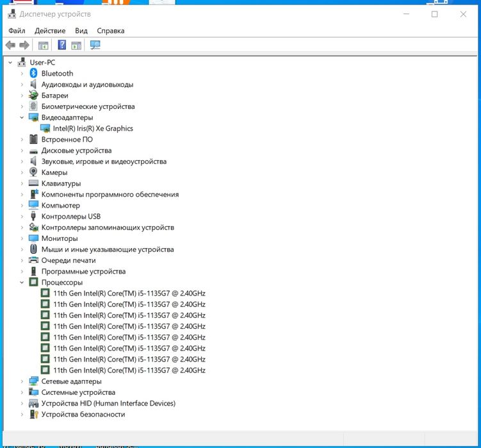The height and width of the screenshot is (448, 481).
Task: Expand the Системные устройства category
Action: click(x=22, y=392)
